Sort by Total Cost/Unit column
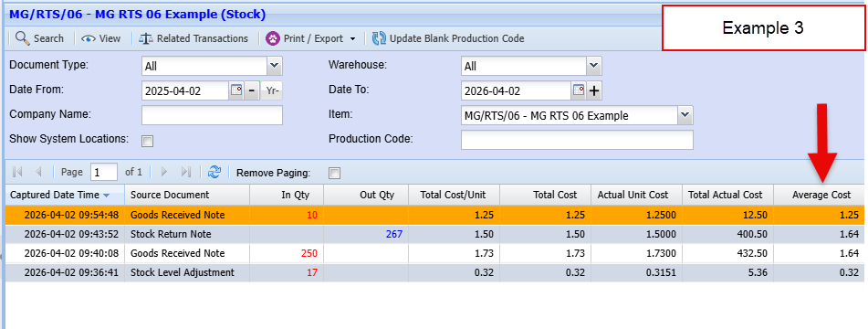The height and width of the screenshot is (329, 868). 455,195
